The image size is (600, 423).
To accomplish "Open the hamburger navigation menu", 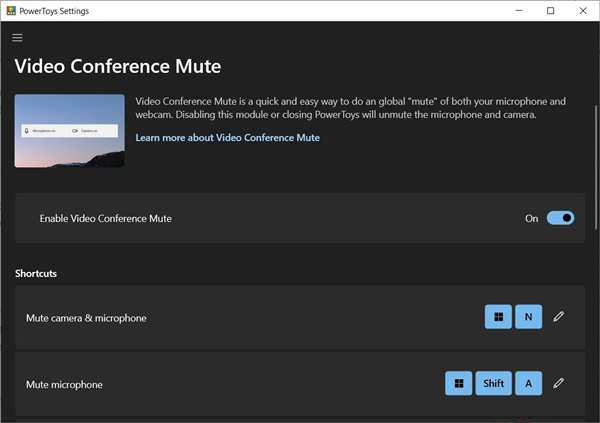I will click(17, 38).
